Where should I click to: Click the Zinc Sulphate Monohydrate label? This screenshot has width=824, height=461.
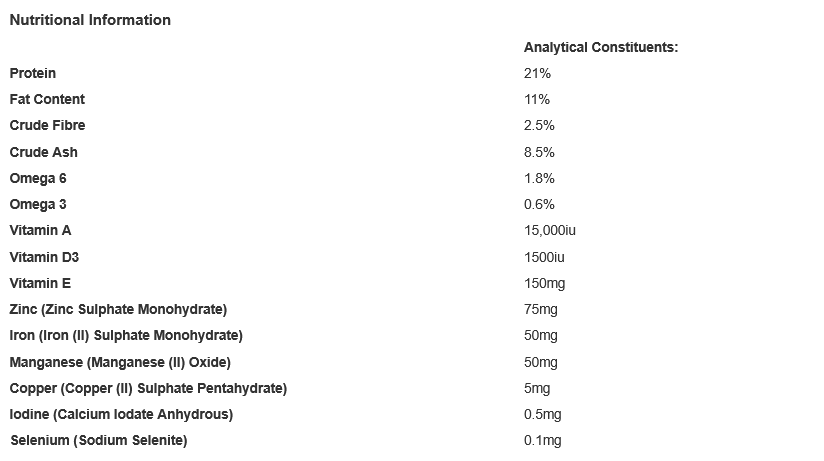(x=118, y=309)
